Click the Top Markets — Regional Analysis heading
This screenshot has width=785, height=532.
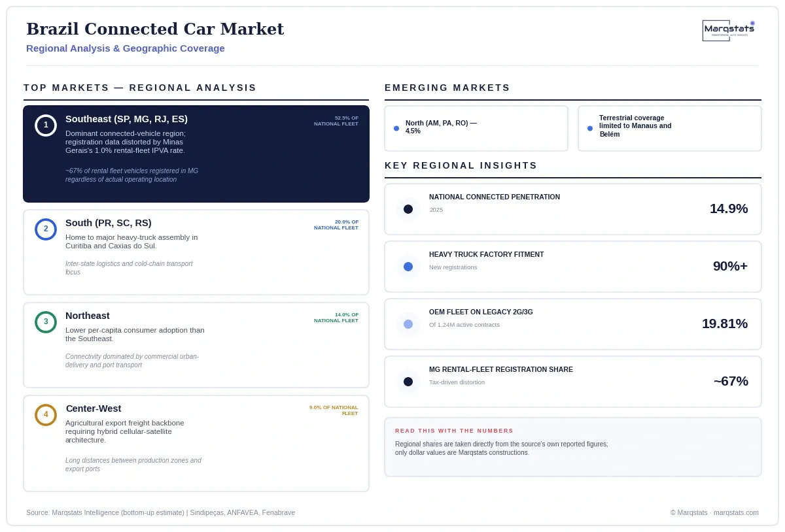140,88
